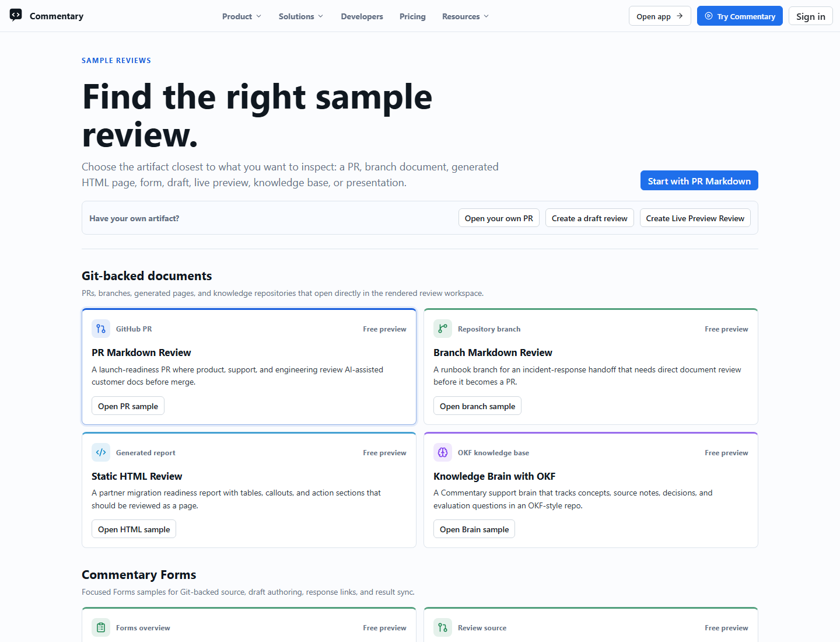The image size is (840, 642).
Task: Open HTML sample button
Action: [134, 529]
